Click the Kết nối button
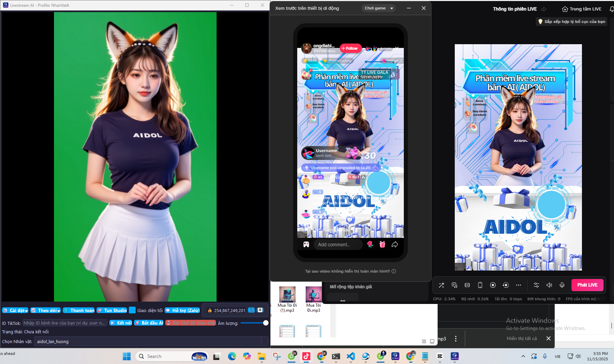 tap(121, 323)
